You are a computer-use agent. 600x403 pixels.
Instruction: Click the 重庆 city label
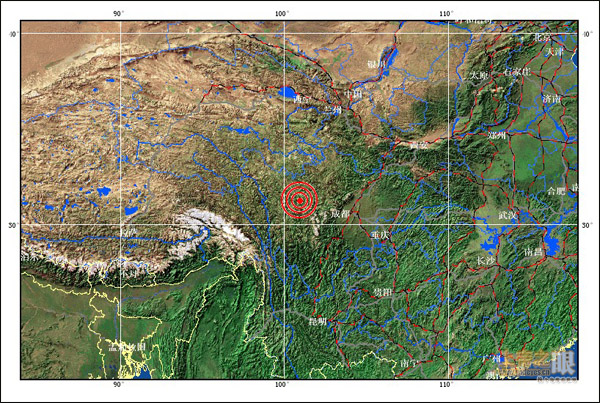point(380,235)
